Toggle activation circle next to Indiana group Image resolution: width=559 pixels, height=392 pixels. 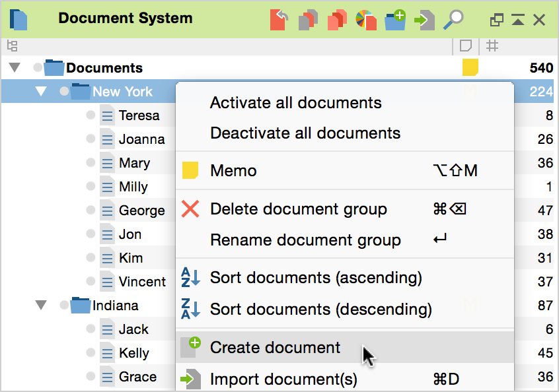coord(64,306)
